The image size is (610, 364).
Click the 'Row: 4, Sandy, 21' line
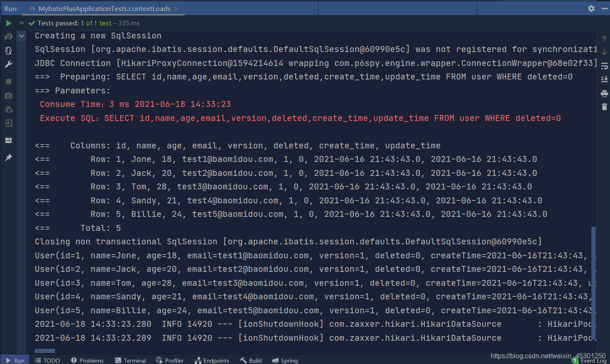click(289, 201)
